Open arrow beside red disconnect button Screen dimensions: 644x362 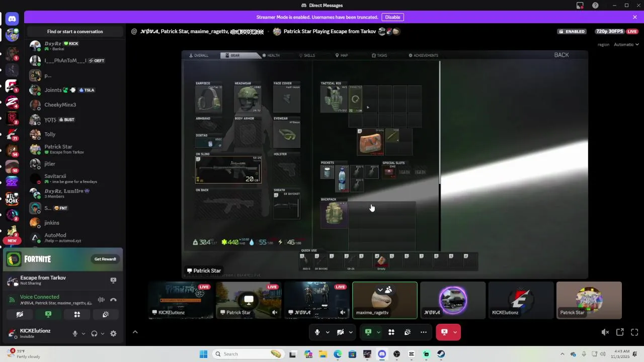tap(455, 332)
